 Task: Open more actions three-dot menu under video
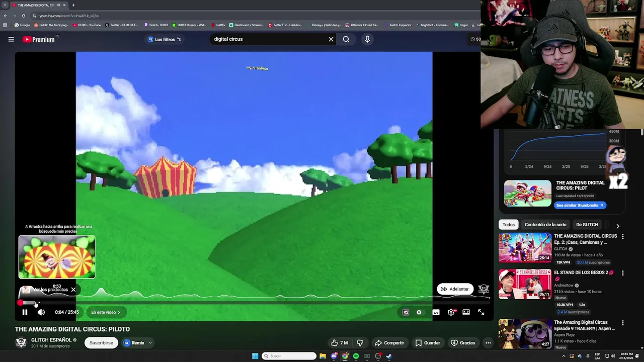[488, 343]
